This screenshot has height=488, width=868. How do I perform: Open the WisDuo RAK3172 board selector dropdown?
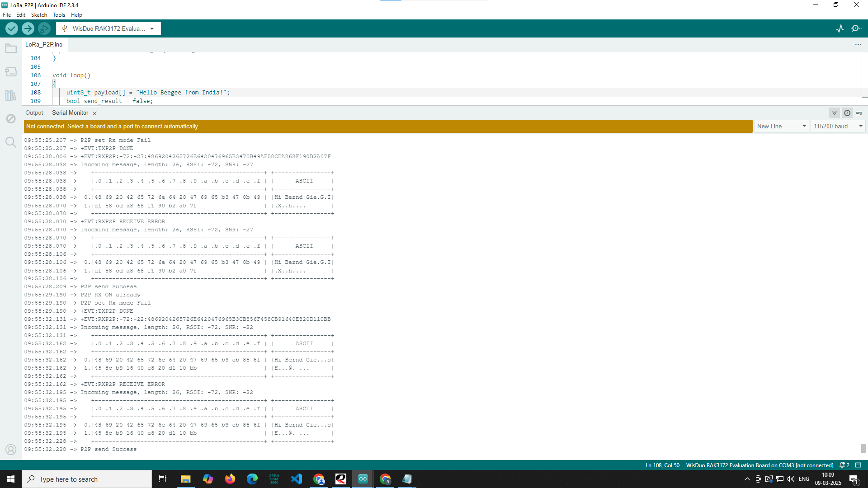(x=108, y=28)
